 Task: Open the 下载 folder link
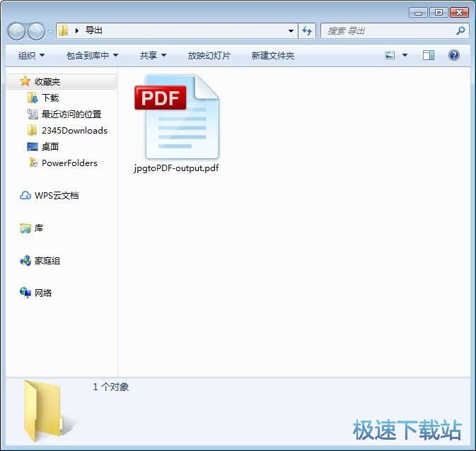point(50,98)
